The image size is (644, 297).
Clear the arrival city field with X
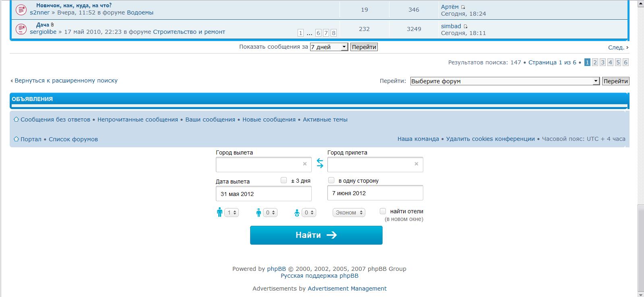tap(416, 164)
